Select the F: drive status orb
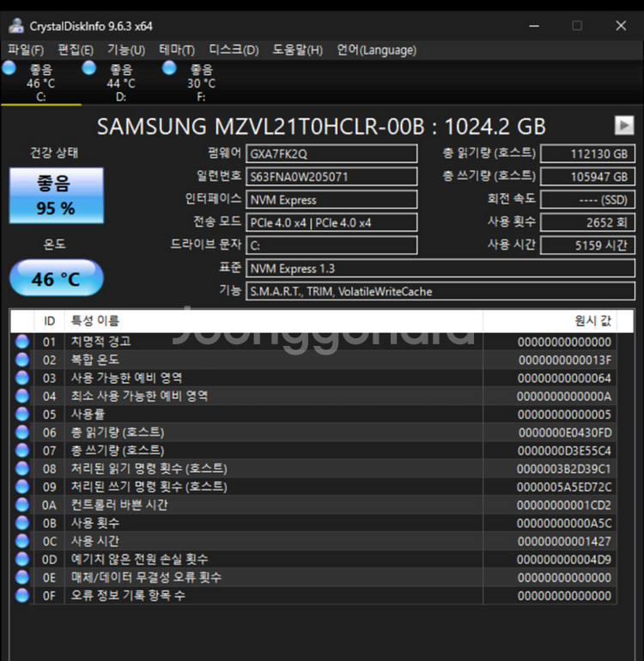Viewport: 644px width, 661px height. pyautogui.click(x=169, y=69)
